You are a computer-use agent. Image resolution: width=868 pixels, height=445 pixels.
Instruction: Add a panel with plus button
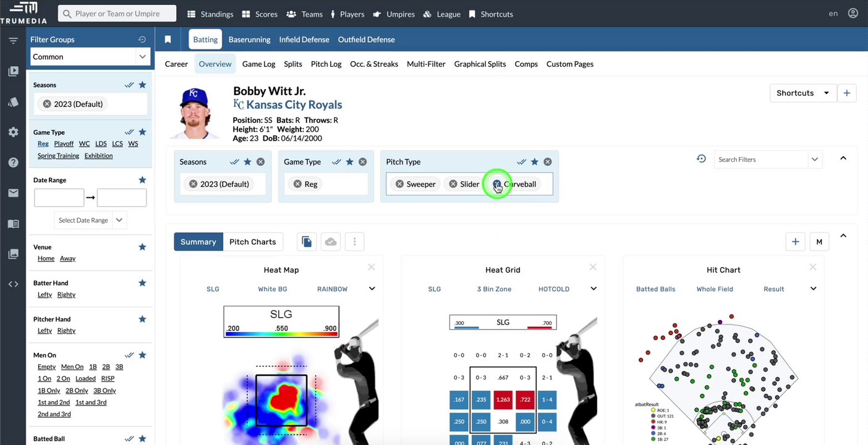[x=796, y=242]
